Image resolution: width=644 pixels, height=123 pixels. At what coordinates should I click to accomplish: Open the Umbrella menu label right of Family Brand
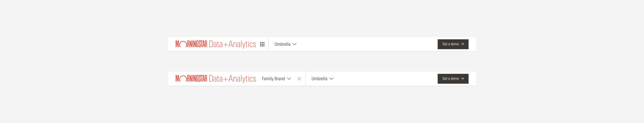[319, 79]
